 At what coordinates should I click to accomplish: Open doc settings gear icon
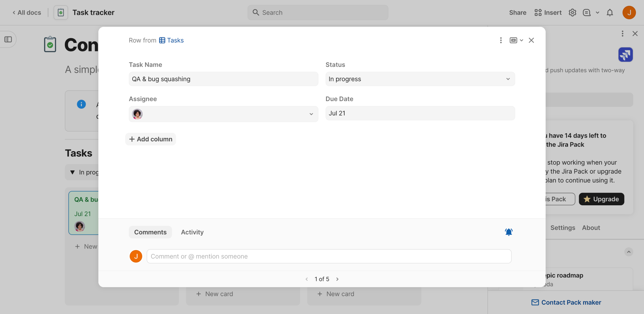(x=572, y=13)
